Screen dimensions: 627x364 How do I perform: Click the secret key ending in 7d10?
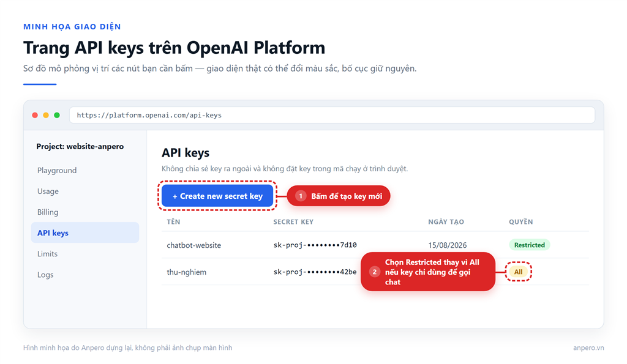coord(315,245)
